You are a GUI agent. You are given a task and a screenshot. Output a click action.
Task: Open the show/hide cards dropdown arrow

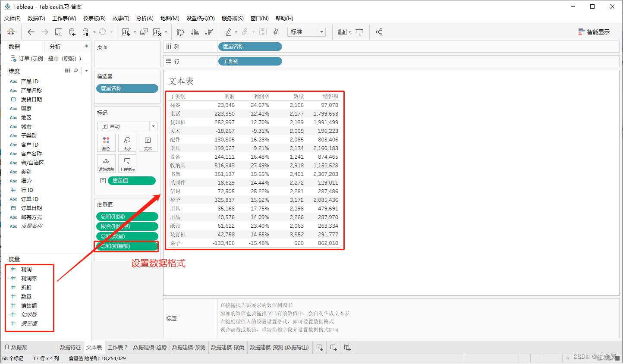[x=349, y=32]
